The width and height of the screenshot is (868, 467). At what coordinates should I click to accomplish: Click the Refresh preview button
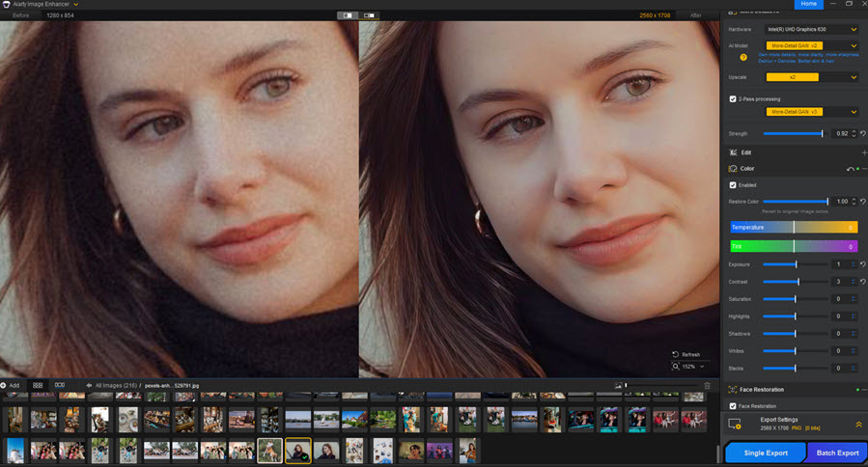click(686, 355)
